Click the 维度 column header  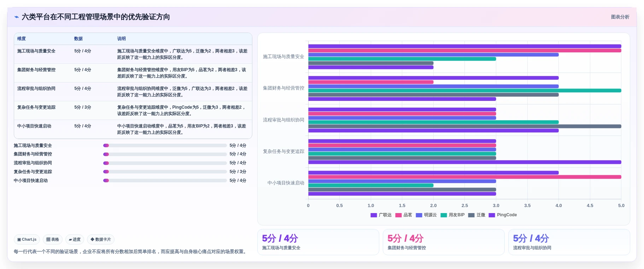coord(22,39)
